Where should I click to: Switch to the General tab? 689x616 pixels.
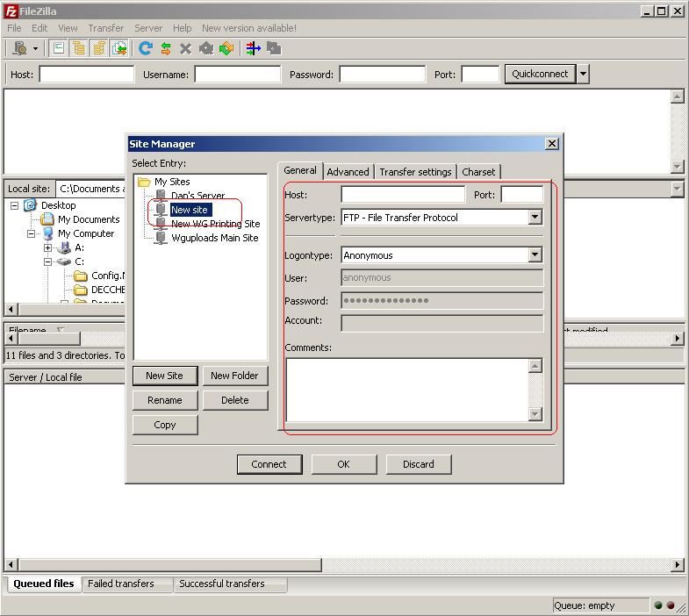[300, 170]
